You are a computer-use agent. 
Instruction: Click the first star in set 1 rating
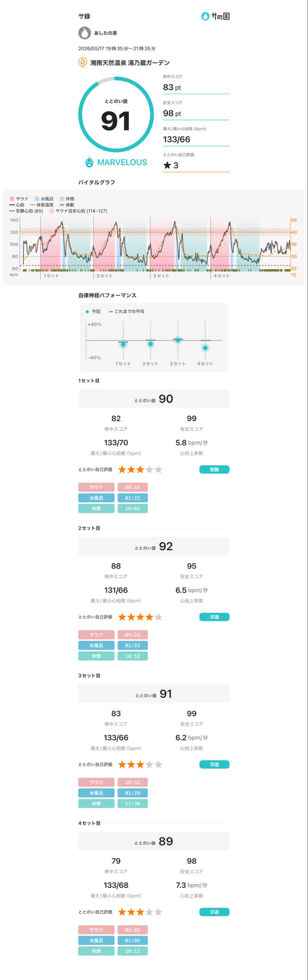coord(122,469)
